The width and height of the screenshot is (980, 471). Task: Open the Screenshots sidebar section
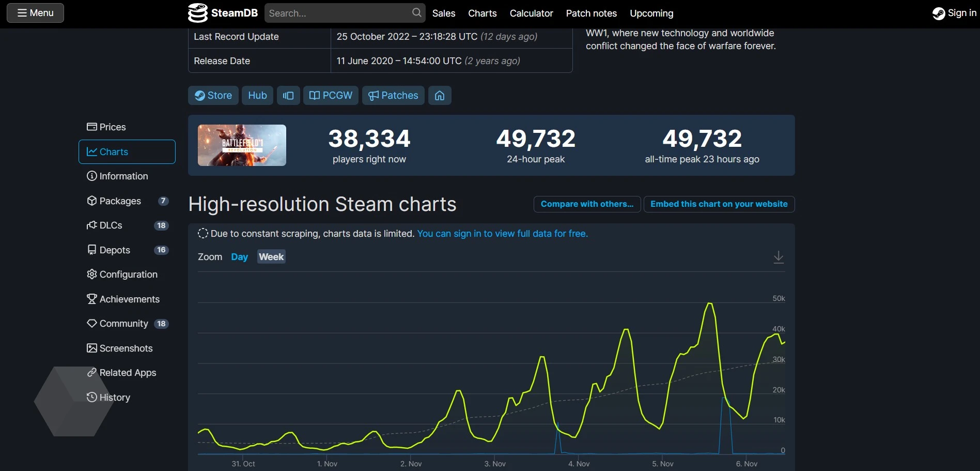pos(126,348)
